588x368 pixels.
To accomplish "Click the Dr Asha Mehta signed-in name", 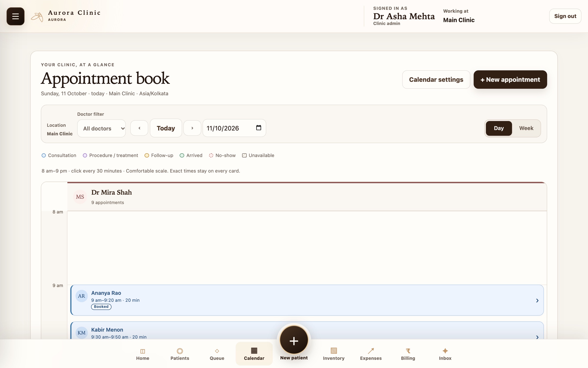I will pyautogui.click(x=404, y=16).
